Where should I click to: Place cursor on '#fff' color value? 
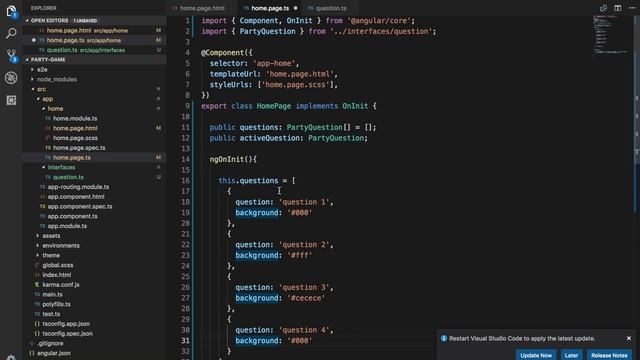click(x=300, y=255)
